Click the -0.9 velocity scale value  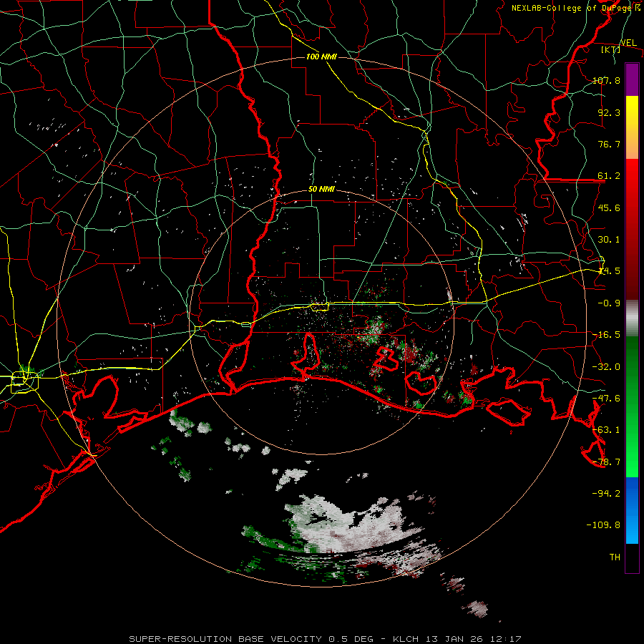click(609, 303)
